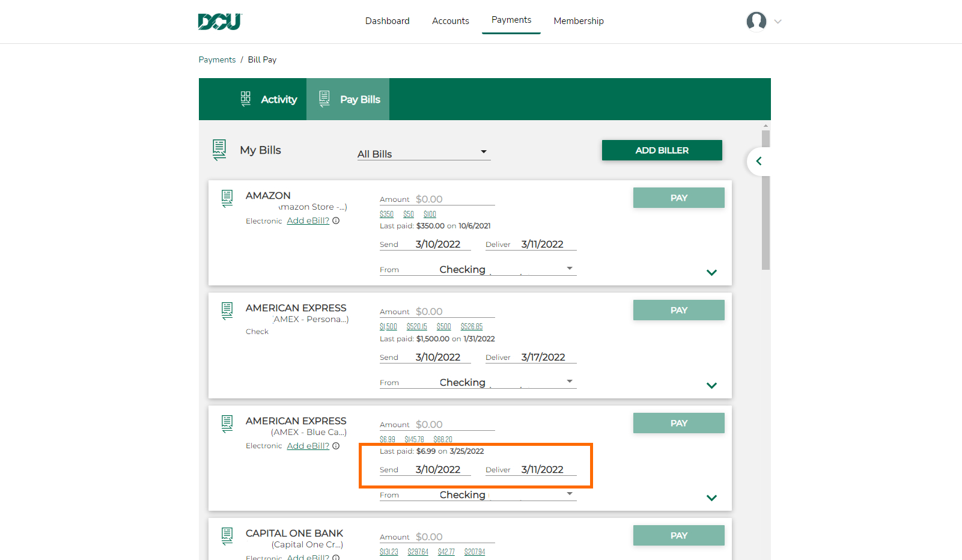Click the Amazon Amount input field
The width and height of the screenshot is (962, 560).
454,199
